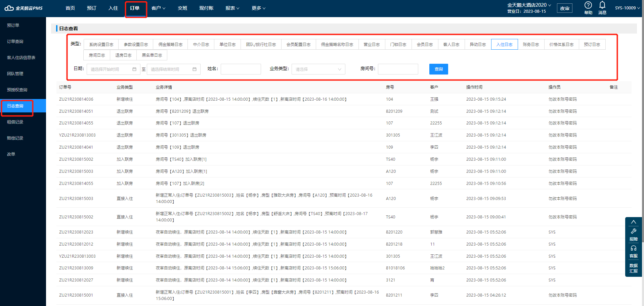644x306 pixels.
Task: Click the end date input field
Action: (x=174, y=69)
